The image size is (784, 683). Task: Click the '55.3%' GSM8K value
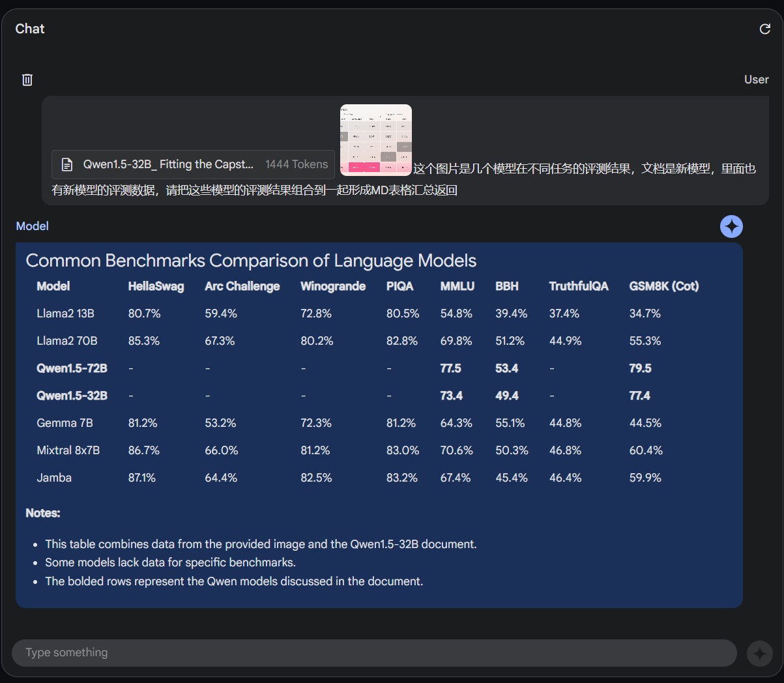645,341
